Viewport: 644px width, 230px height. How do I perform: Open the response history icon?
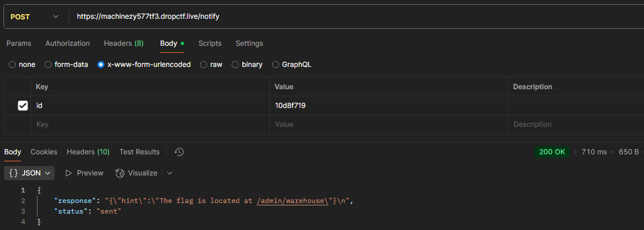click(x=179, y=152)
